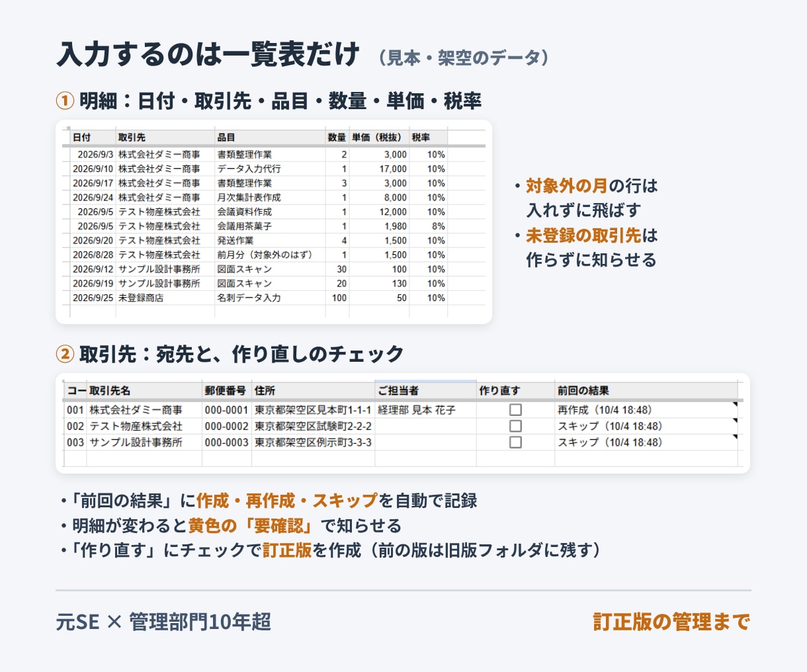Select the データ入力代行 item cell

(270, 169)
